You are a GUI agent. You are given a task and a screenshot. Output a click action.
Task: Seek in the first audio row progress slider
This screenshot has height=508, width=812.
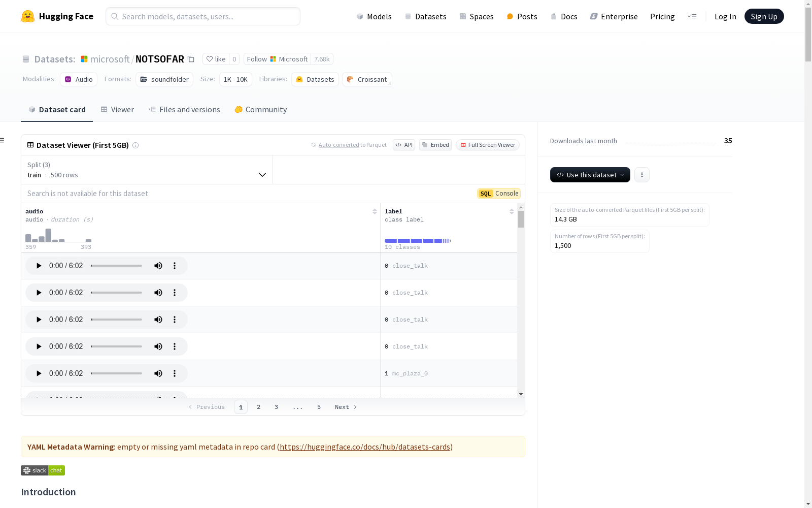click(117, 266)
